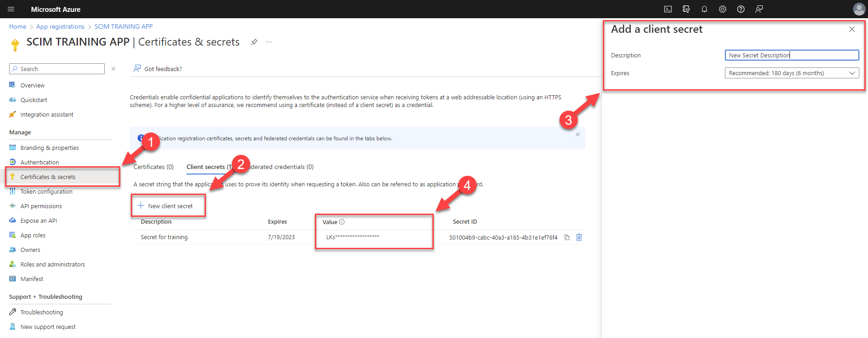Screen dimensions: 868x338
Task: Open the top bar feedback icon
Action: (759, 9)
